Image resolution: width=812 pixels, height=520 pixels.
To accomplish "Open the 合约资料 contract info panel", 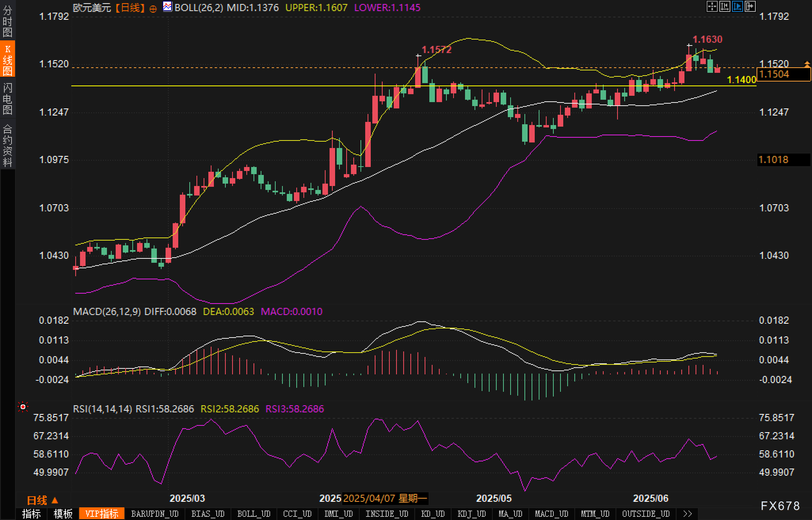I will click(x=8, y=146).
